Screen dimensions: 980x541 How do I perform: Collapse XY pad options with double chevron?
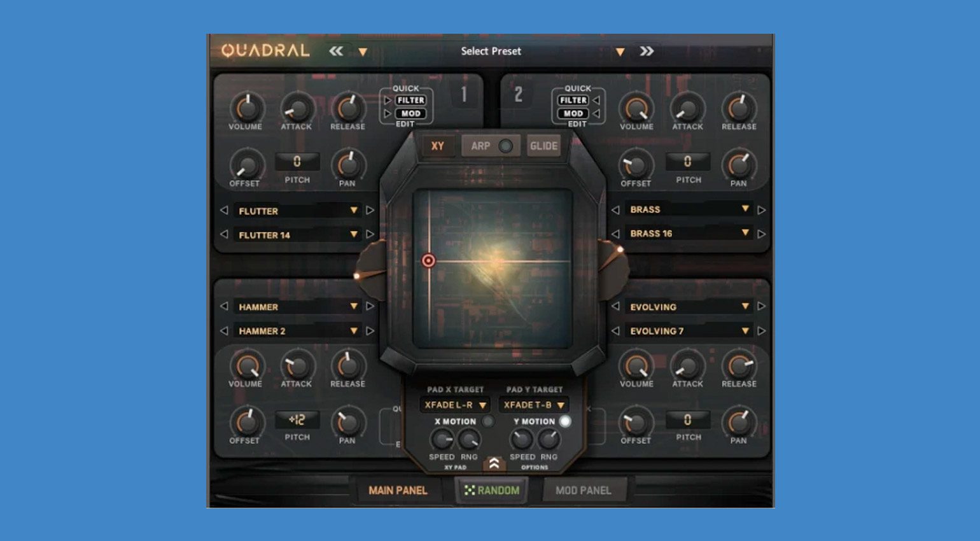(x=494, y=464)
